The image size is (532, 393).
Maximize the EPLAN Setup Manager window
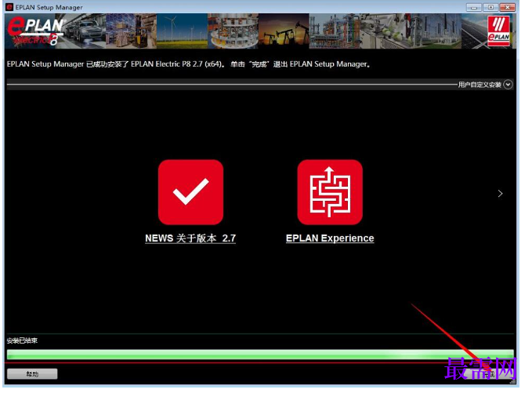[x=490, y=7]
